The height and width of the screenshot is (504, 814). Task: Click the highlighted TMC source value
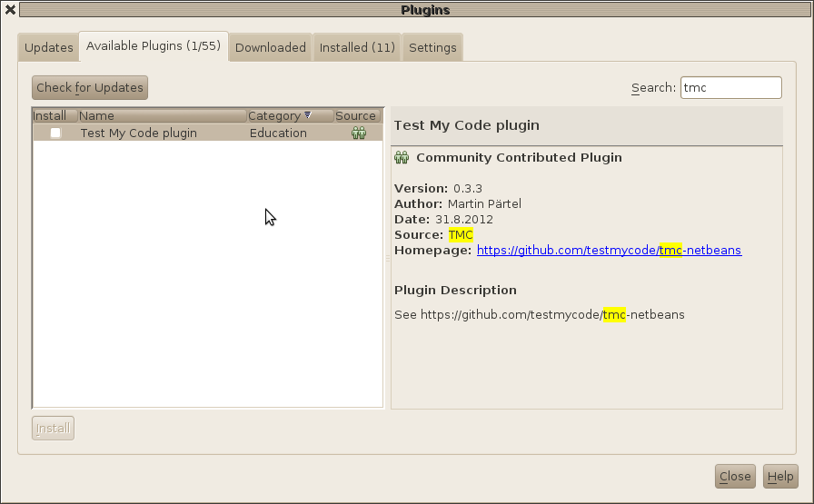pyautogui.click(x=461, y=235)
